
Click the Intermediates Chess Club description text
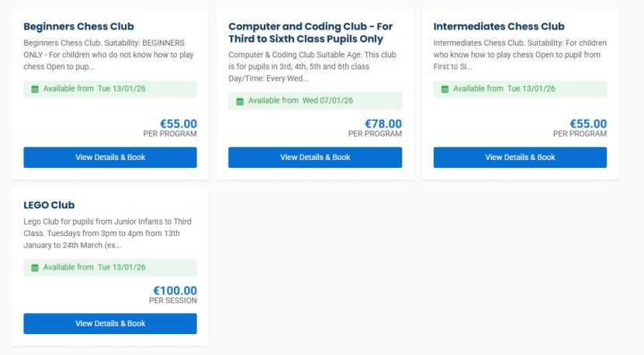pyautogui.click(x=520, y=54)
